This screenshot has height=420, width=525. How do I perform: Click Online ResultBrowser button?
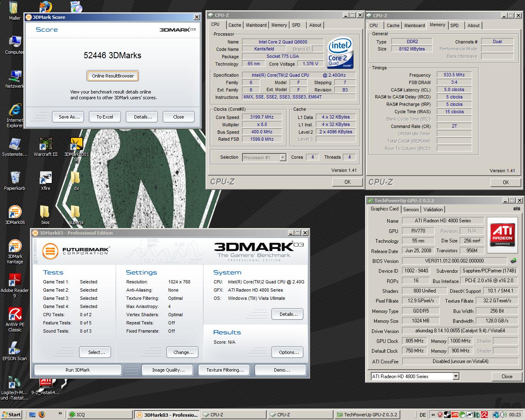click(113, 76)
